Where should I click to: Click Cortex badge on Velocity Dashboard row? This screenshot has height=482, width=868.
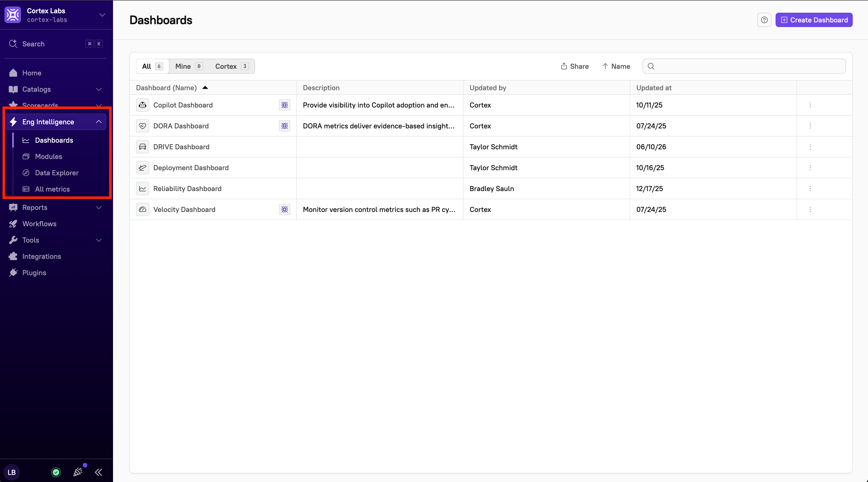pos(284,209)
